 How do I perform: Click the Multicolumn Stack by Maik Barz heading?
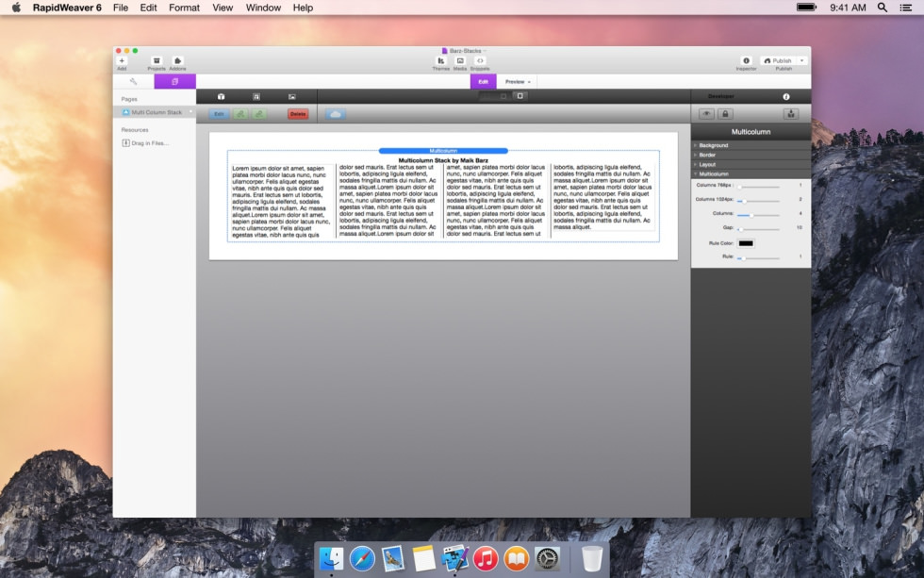click(443, 160)
